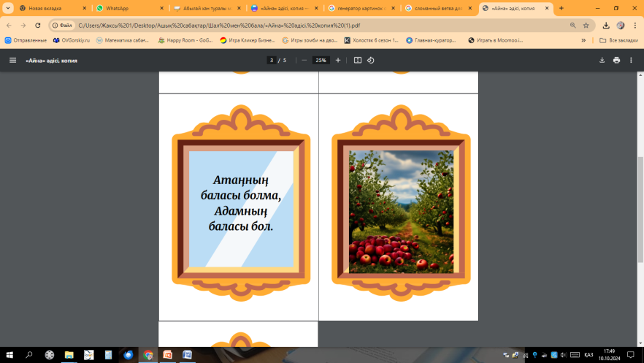Open the Отправленные bookmark
The image size is (644, 363).
click(x=26, y=40)
